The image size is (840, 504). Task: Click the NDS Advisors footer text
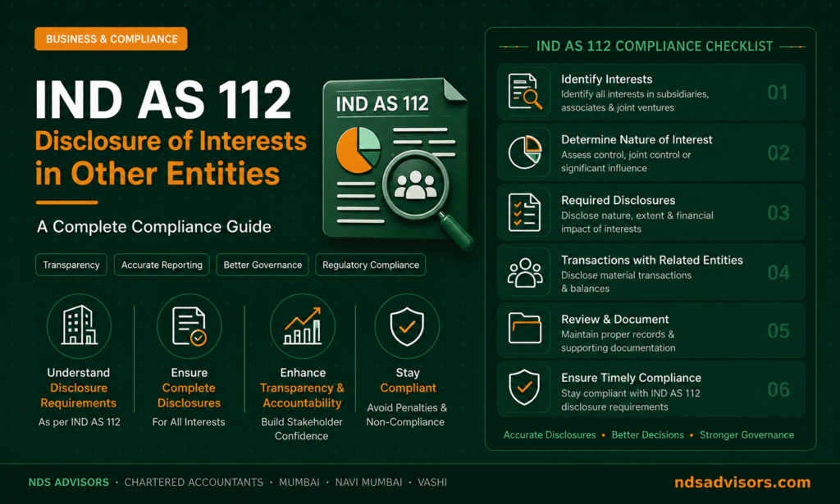coord(69,482)
